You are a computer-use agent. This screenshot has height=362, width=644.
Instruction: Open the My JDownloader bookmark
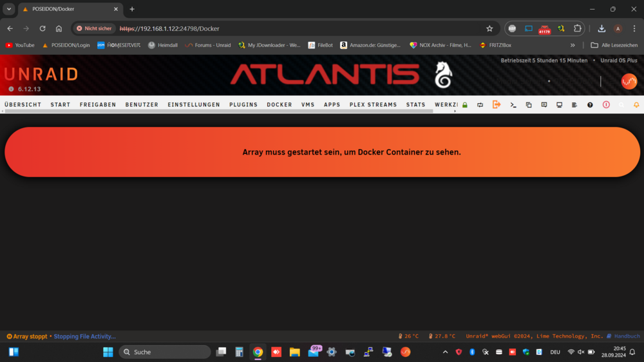click(x=269, y=45)
